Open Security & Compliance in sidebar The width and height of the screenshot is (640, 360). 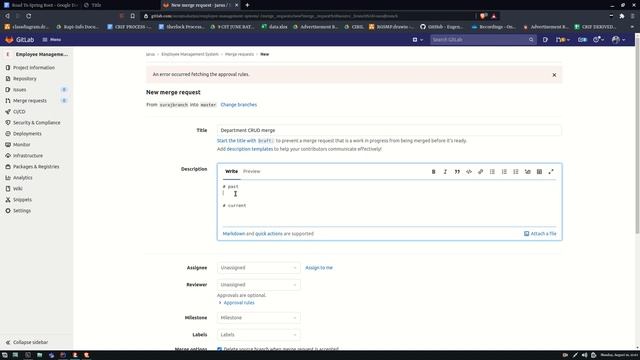(37, 123)
